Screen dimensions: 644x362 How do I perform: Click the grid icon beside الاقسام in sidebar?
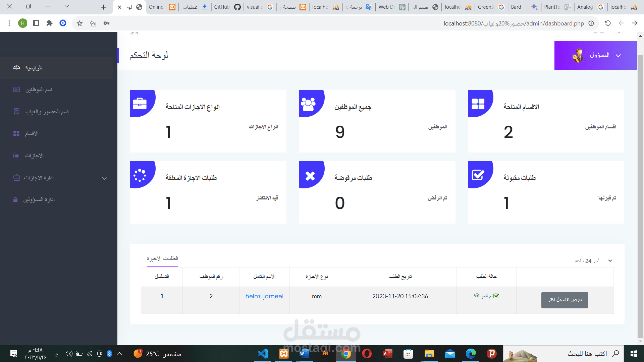pos(16,133)
